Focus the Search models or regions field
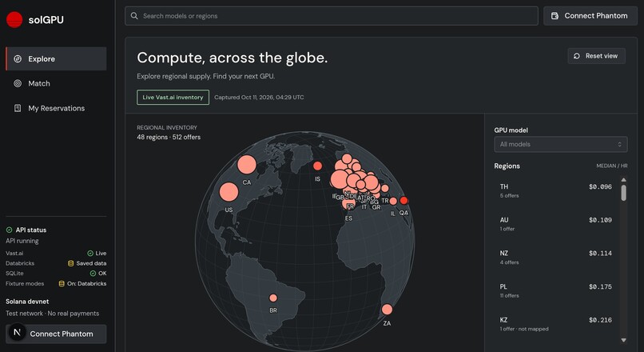 (332, 16)
